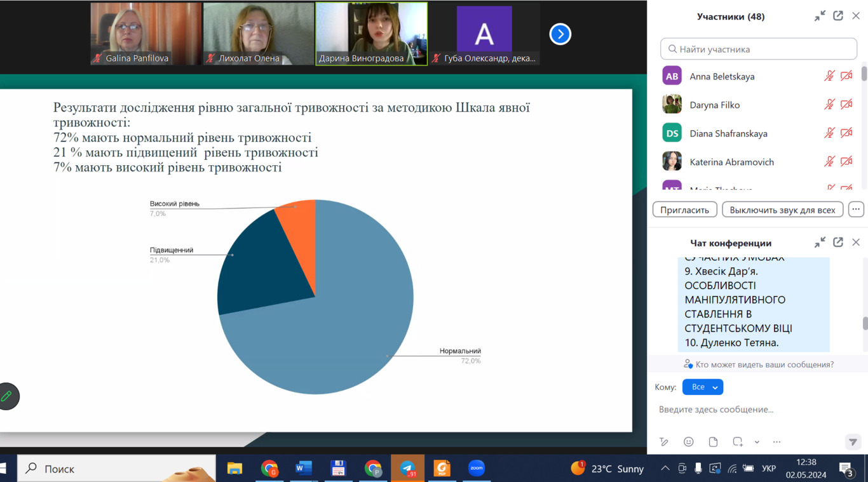Click Anna Beletskaya's video-off camera icon
Screen dimensions: 868x482
click(846, 76)
